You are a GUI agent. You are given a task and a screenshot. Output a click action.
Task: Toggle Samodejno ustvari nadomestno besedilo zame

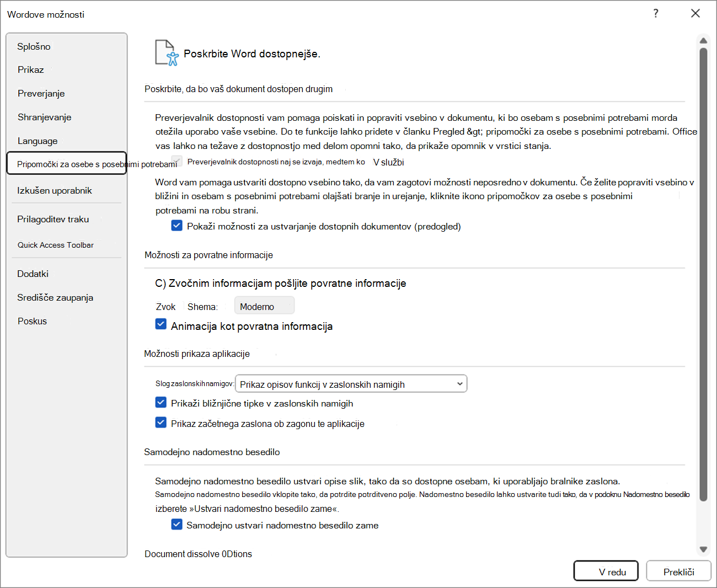177,525
